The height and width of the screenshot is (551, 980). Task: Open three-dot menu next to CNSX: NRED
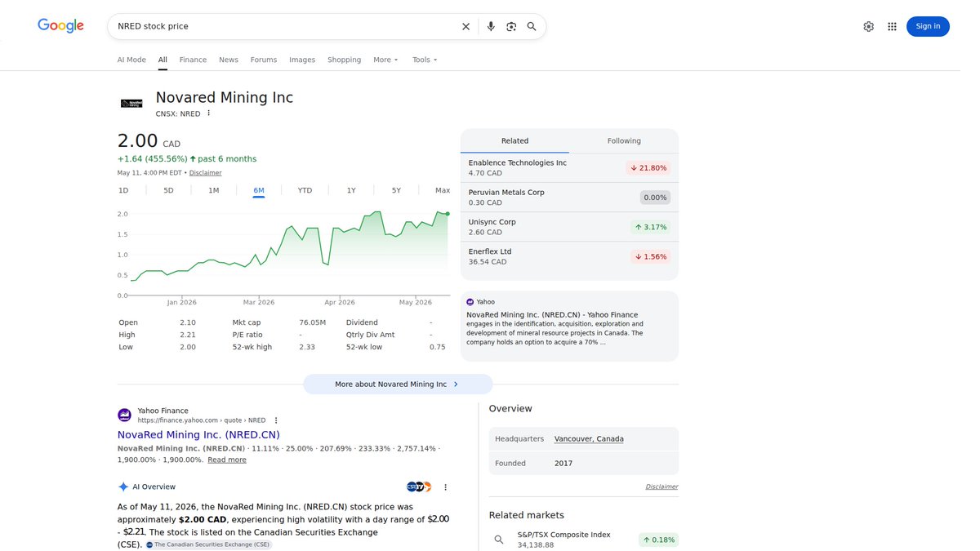[208, 113]
